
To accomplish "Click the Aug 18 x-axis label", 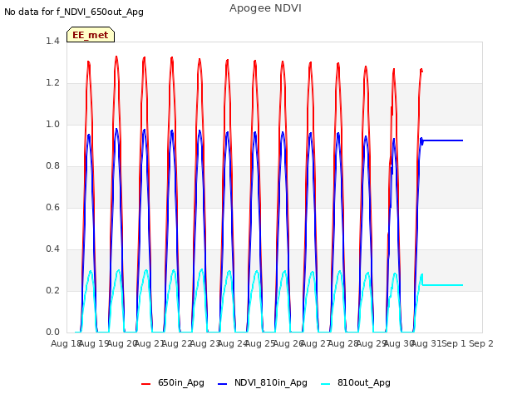I will (66, 343).
